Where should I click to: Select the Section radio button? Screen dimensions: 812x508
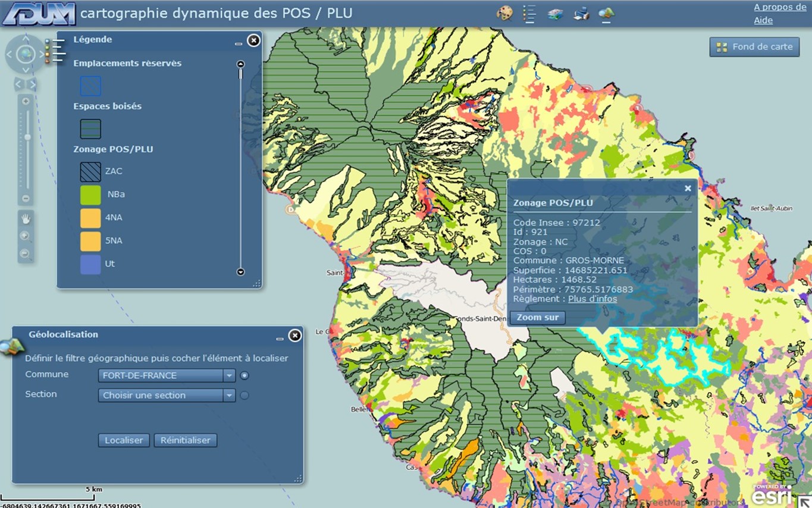(x=244, y=395)
